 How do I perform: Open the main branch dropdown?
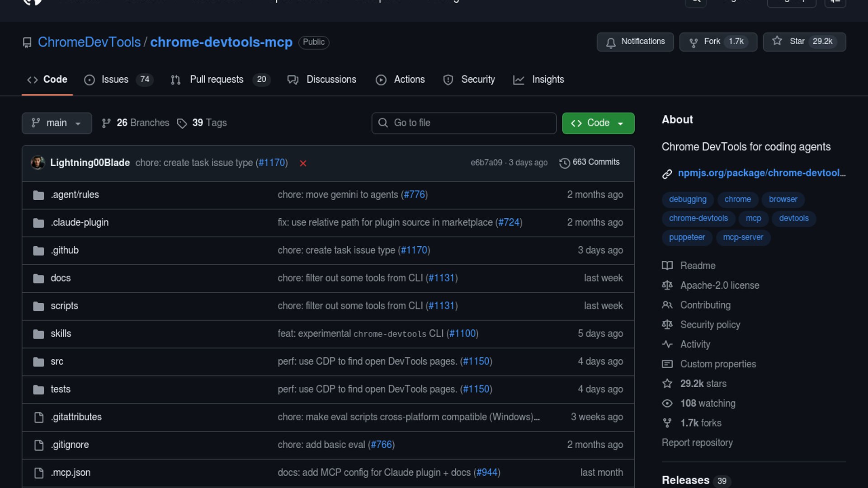(x=57, y=123)
